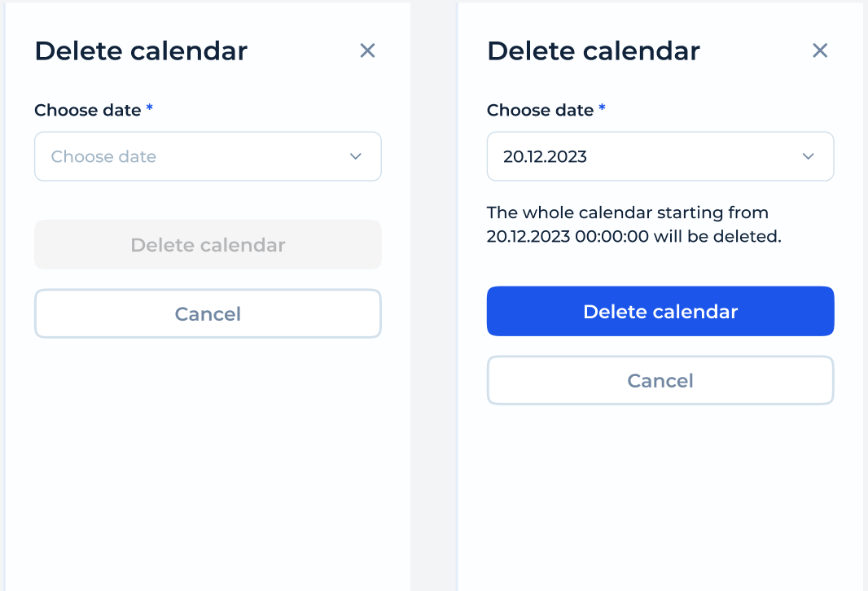Click the right Delete calendar title

[593, 50]
